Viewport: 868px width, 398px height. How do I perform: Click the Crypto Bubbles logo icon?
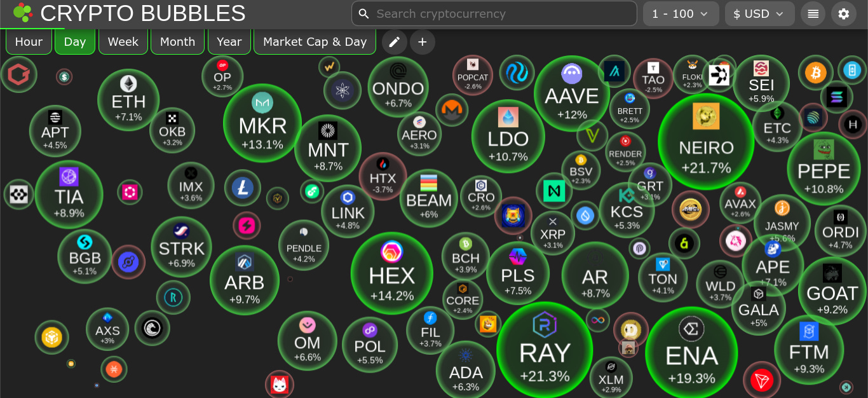point(22,13)
